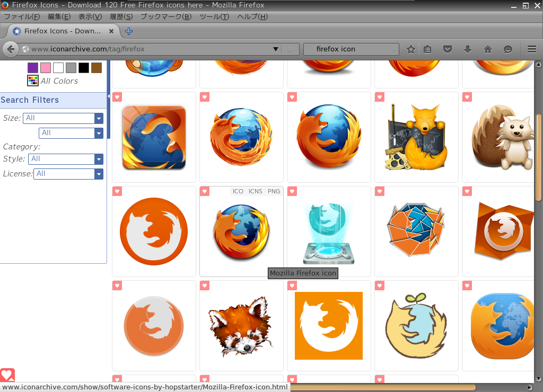This screenshot has width=543, height=392.
Task: Expand the URL bar history dropdown arrow
Action: coord(276,49)
